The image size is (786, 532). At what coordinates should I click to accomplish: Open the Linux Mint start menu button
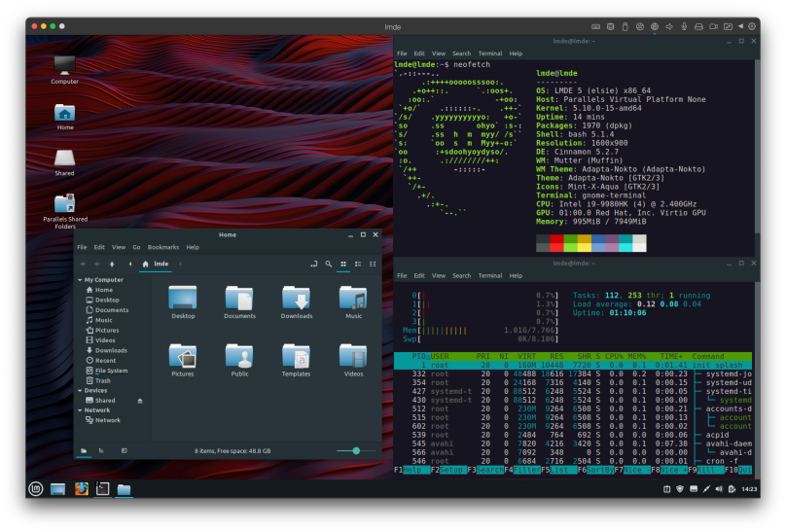35,488
